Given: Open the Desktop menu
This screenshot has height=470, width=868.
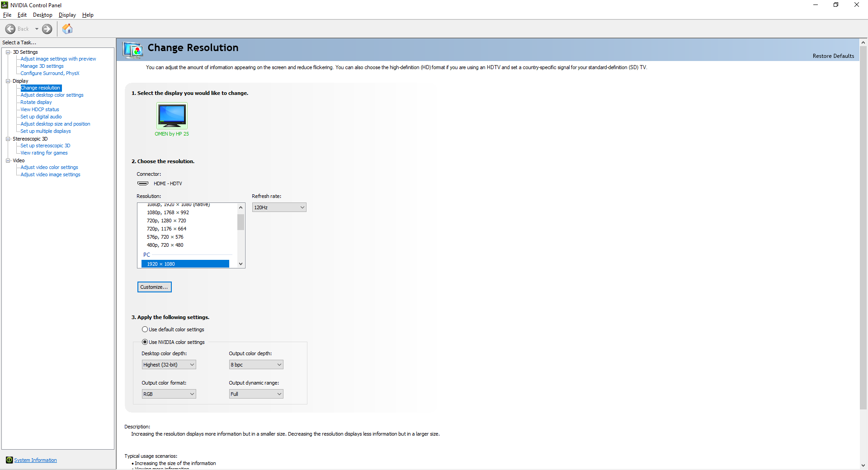Looking at the screenshot, I should [x=42, y=15].
